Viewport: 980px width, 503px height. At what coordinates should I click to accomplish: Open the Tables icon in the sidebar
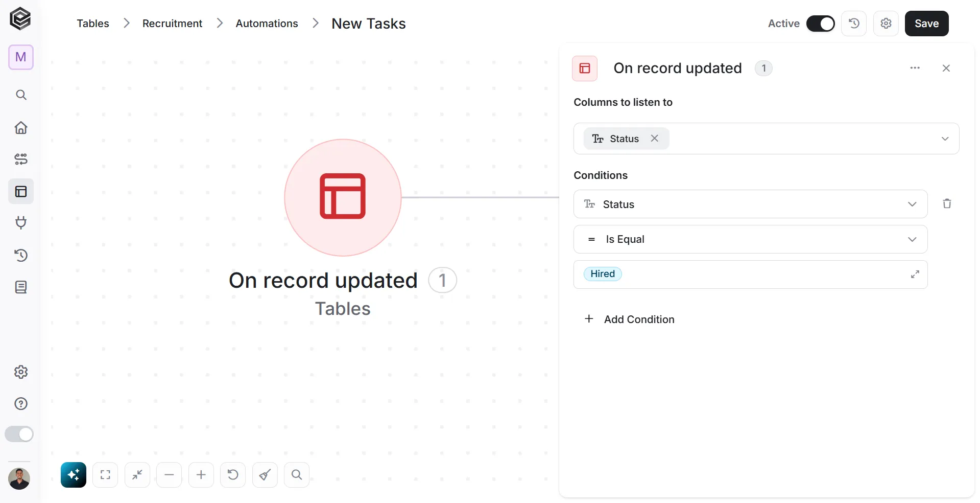point(21,191)
